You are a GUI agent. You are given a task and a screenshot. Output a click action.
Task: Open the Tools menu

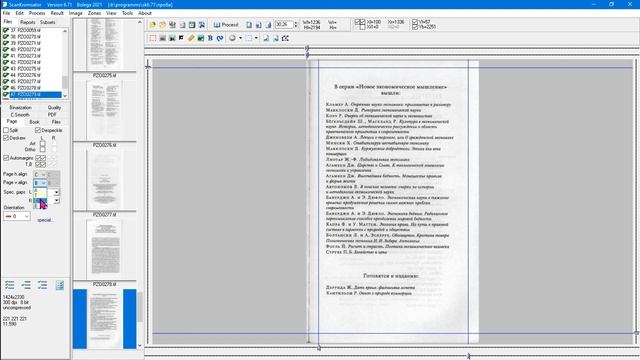(127, 13)
